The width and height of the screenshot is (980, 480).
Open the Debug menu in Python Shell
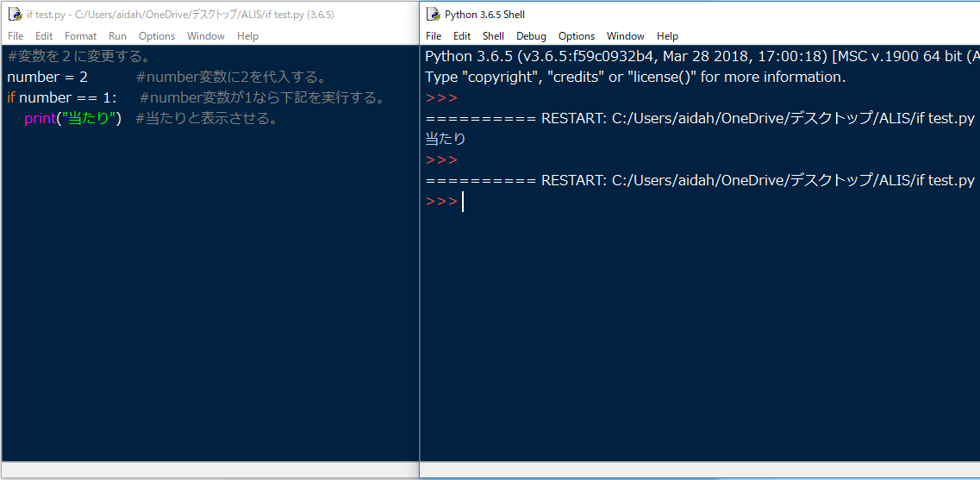tap(531, 36)
